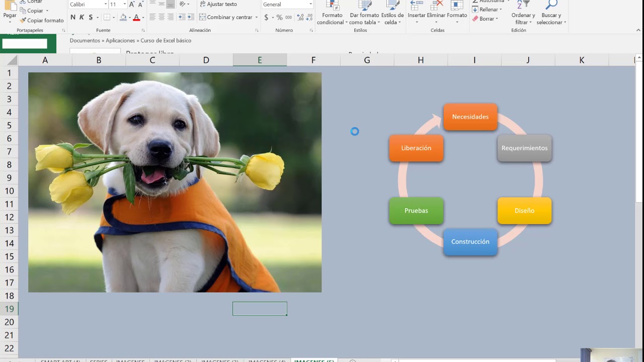Select the puppy image
The height and width of the screenshot is (362, 644).
point(175,183)
